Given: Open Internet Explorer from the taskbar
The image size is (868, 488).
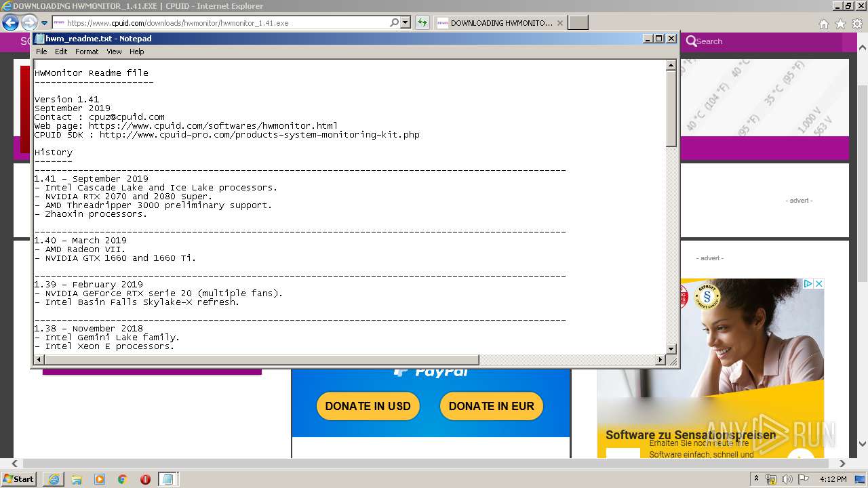Looking at the screenshot, I should click(x=54, y=479).
